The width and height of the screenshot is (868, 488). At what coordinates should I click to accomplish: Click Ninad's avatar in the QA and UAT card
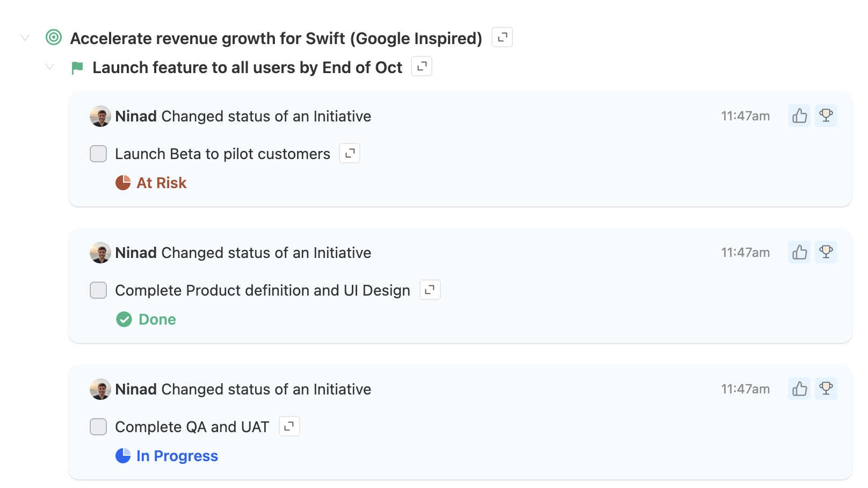click(x=100, y=389)
